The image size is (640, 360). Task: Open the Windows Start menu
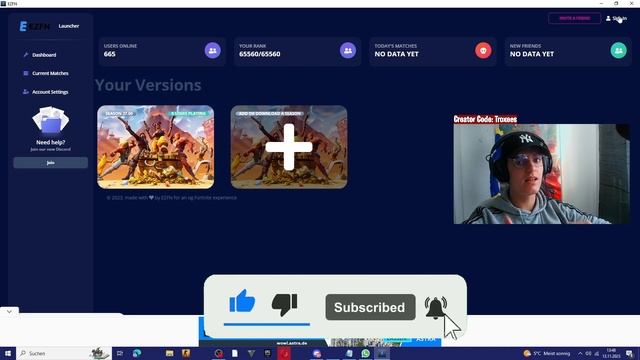pos(8,353)
